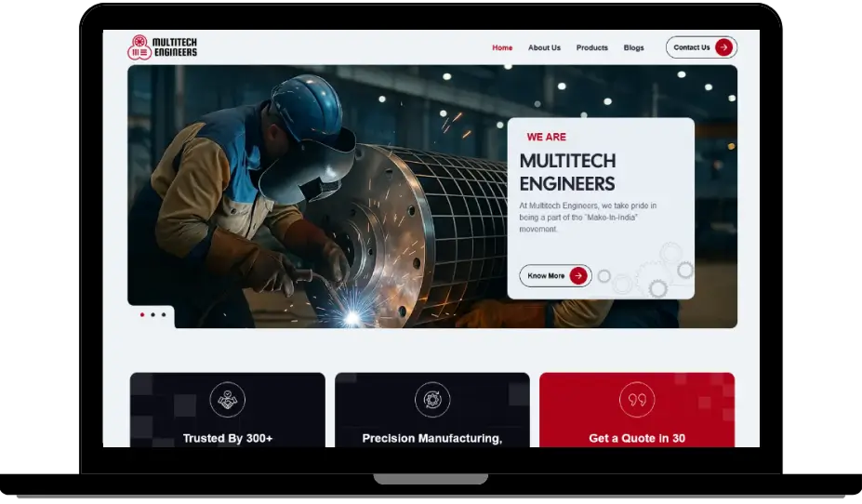Click the Know More button
The image size is (862, 504).
pyautogui.click(x=555, y=276)
